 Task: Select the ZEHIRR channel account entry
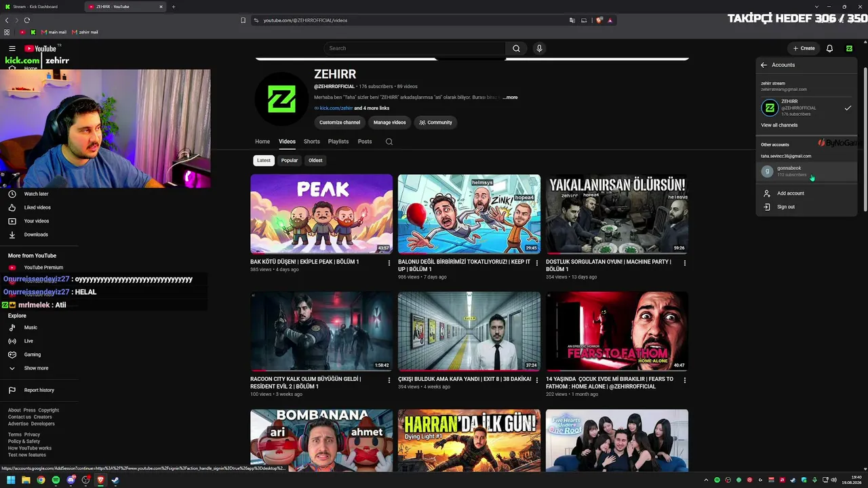[806, 108]
